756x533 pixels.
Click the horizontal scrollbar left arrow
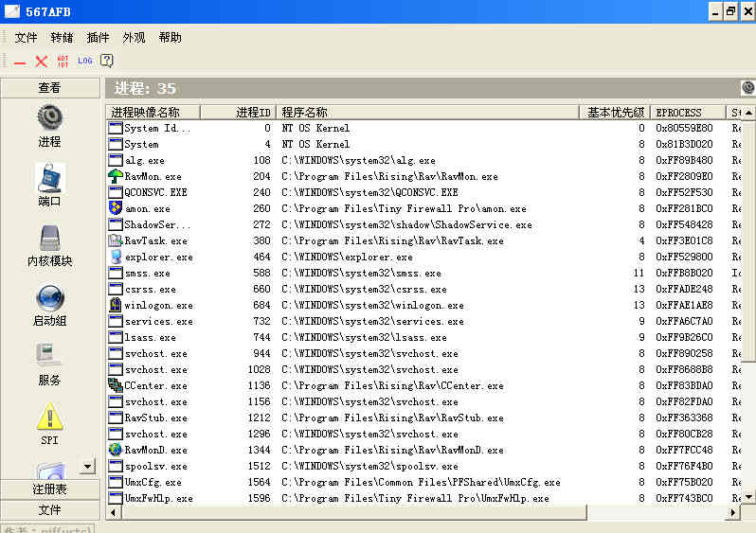click(x=113, y=512)
